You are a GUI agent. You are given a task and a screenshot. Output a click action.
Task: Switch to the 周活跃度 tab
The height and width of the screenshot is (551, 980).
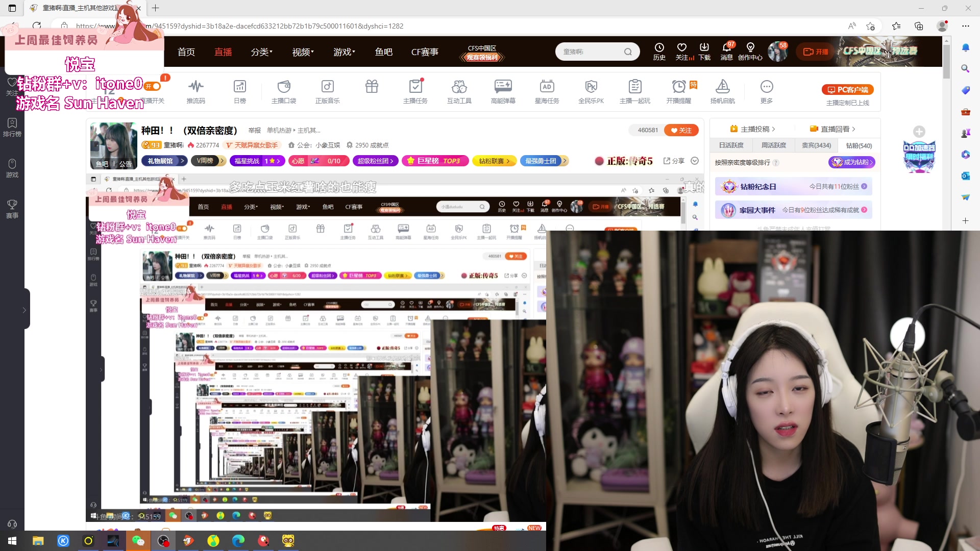pos(773,145)
